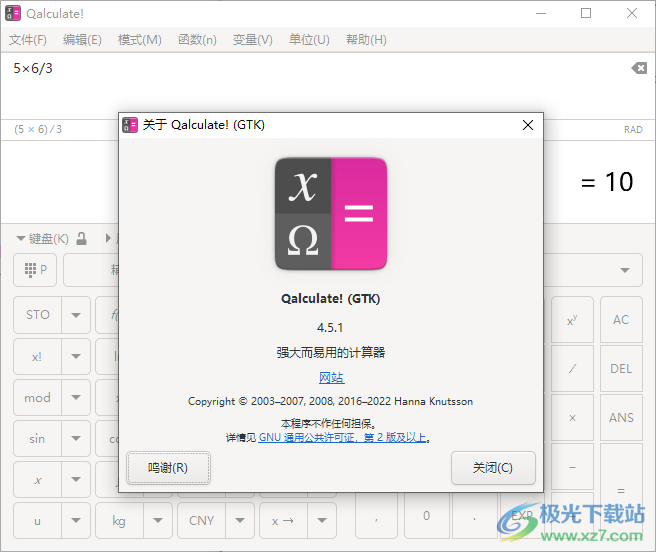
Task: Expand the x variable dropdown arrow
Action: (x=76, y=480)
